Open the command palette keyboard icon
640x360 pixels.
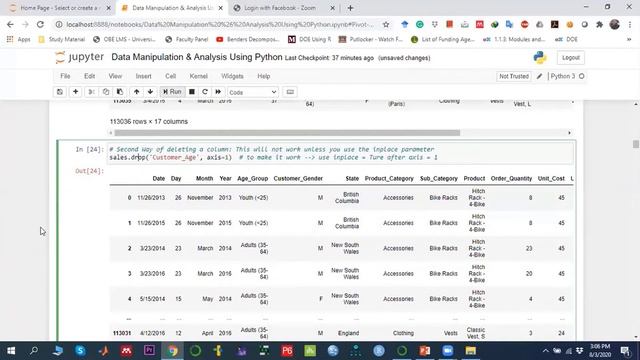[x=290, y=92]
